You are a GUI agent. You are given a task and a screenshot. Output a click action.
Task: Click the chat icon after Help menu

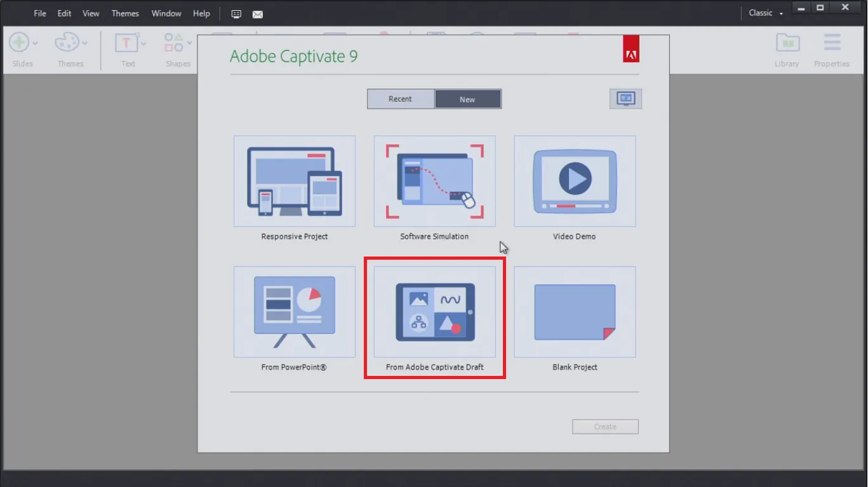click(236, 14)
